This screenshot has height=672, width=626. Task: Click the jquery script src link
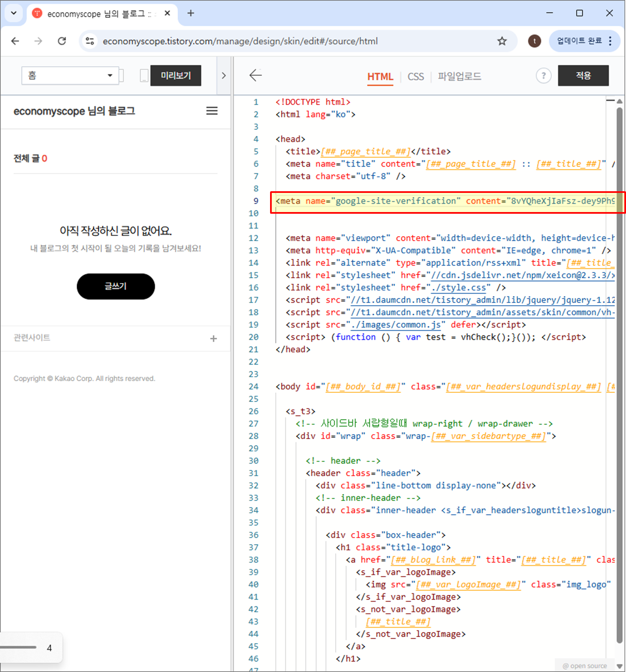click(483, 300)
